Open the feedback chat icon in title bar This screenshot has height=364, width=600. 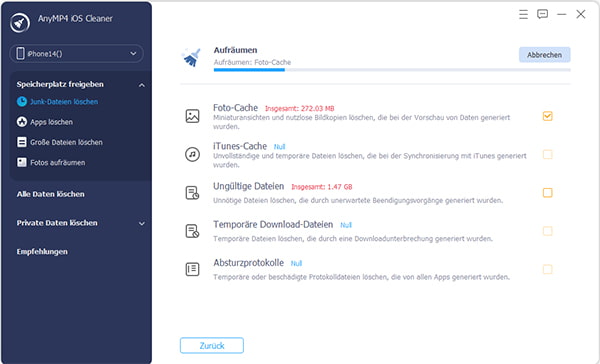tap(542, 14)
